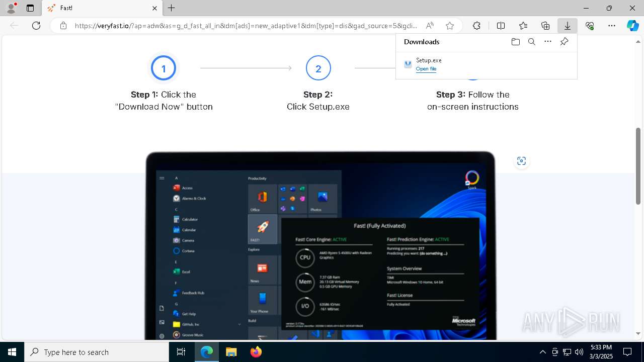Screen dimensions: 644x362
Task: Click the page vertical scrollbar thumb
Action: click(x=638, y=166)
